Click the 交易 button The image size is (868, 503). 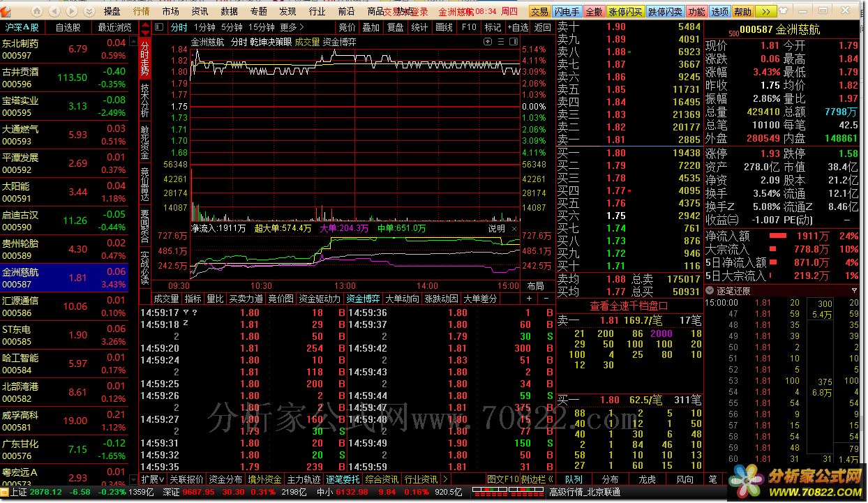[x=539, y=11]
